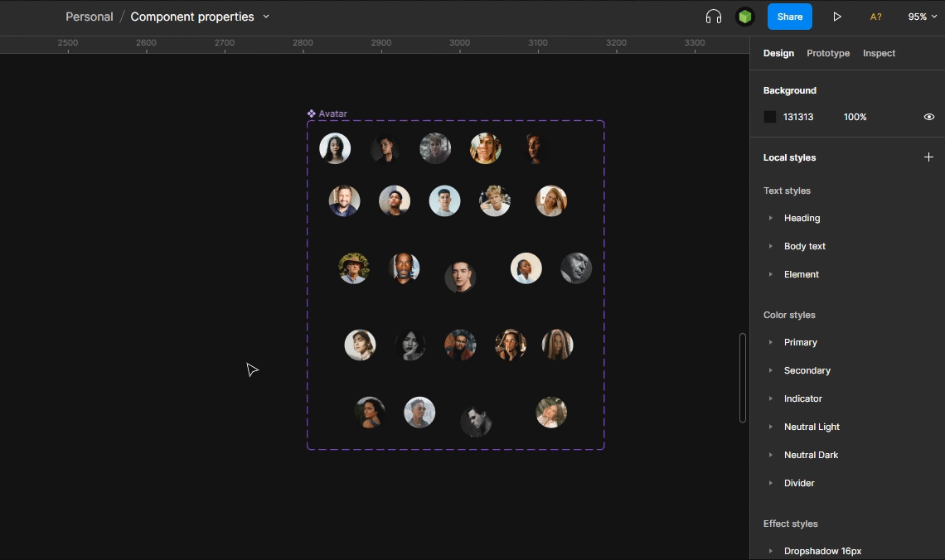The image size is (945, 560).
Task: Open the green cube user avatar
Action: 745,17
